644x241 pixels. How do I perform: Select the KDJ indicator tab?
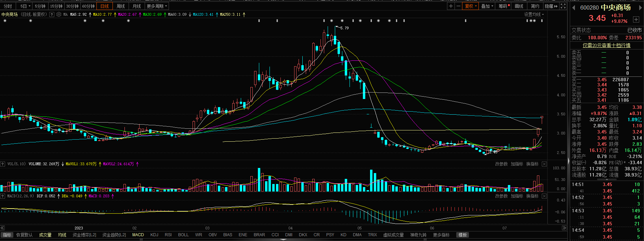tap(154, 235)
